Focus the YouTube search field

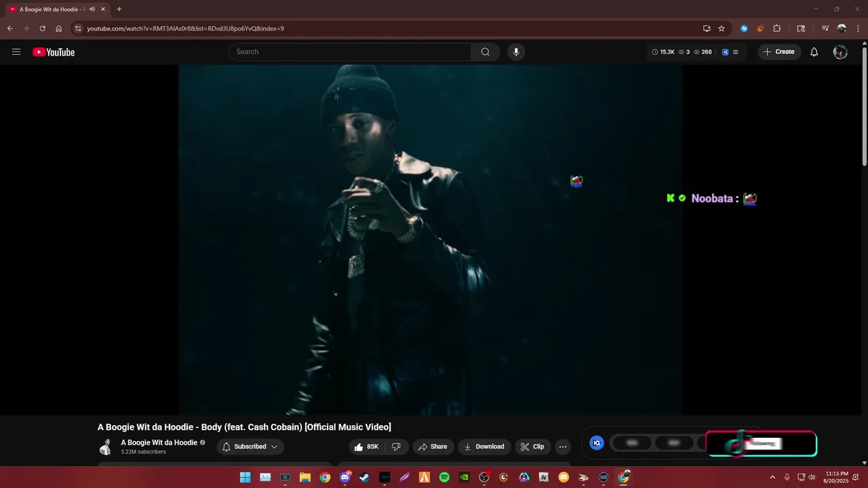[x=350, y=52]
